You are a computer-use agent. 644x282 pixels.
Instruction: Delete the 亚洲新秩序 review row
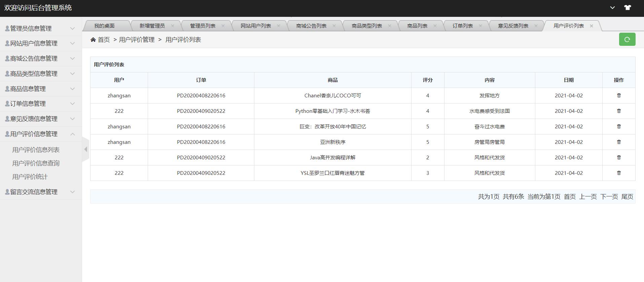(618, 142)
